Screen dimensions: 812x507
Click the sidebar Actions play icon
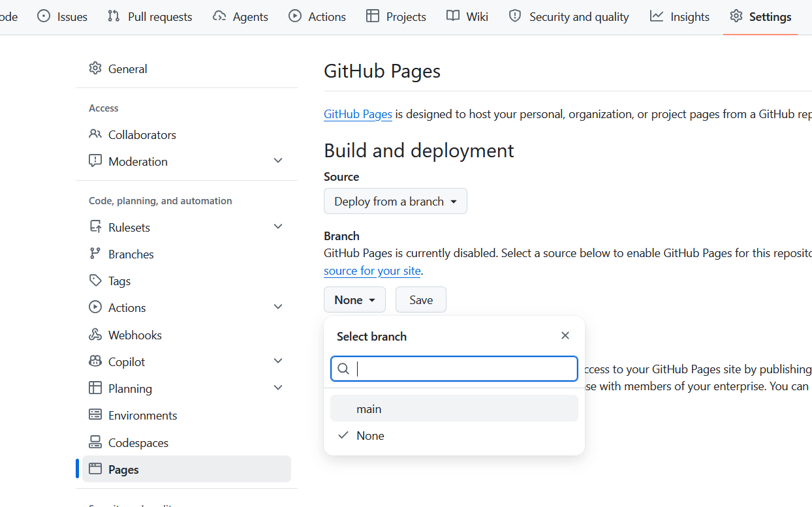click(95, 307)
